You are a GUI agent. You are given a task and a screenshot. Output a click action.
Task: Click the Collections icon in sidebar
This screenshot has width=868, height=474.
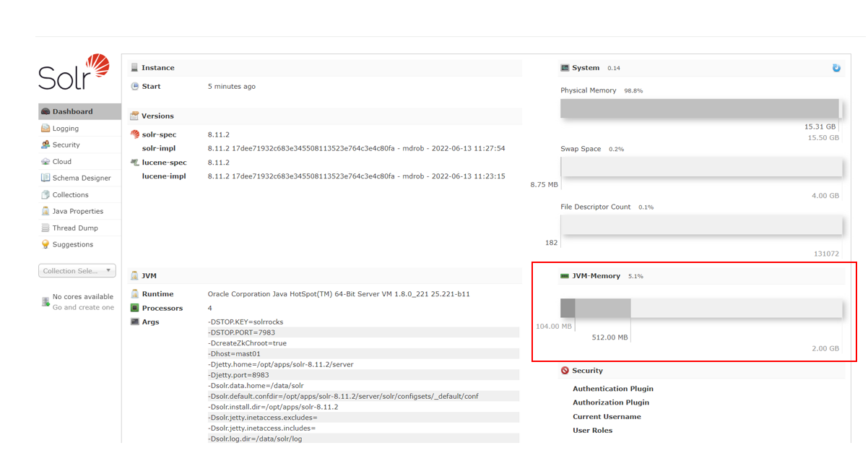[45, 194]
